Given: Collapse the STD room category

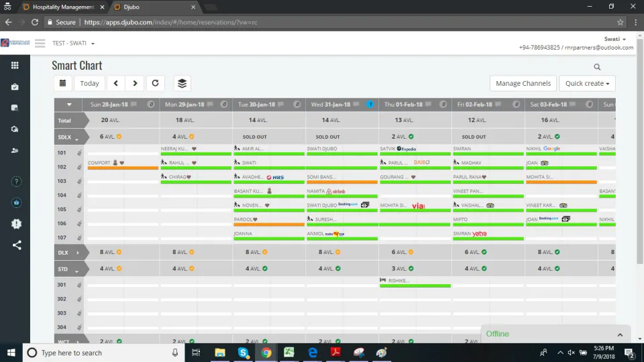Looking at the screenshot, I should click(76, 269).
